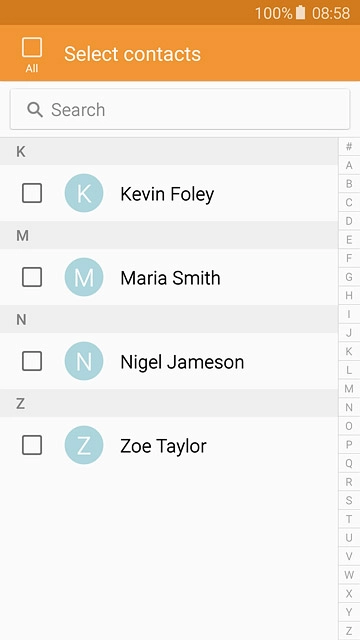Viewport: 360px width, 640px height.
Task: Tap Zoe Taylor's Z avatar icon
Action: point(84,445)
